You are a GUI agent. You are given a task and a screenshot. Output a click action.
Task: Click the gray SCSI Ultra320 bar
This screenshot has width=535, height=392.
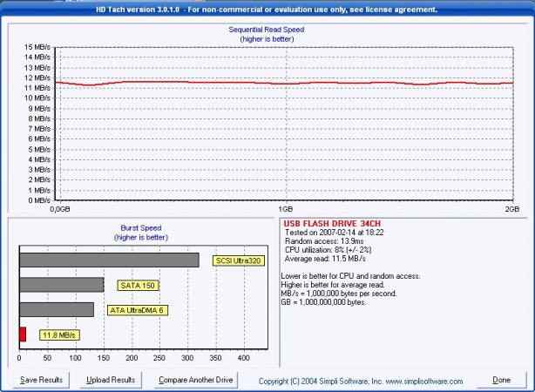109,260
